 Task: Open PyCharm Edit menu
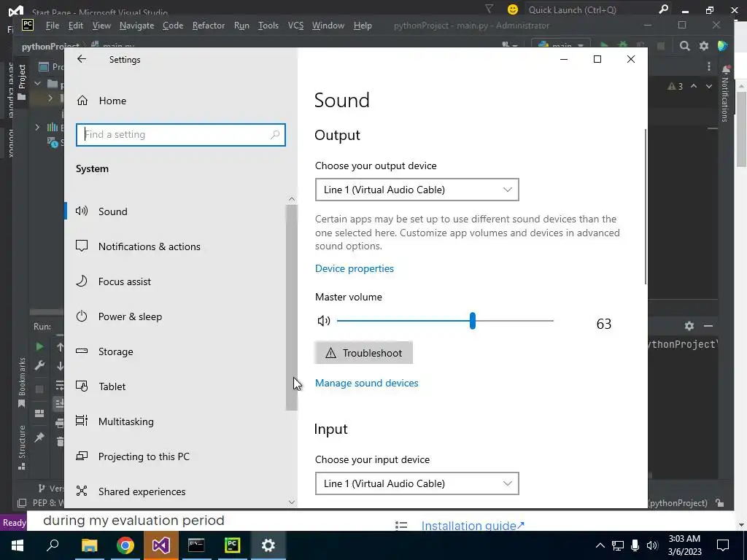[x=76, y=26]
